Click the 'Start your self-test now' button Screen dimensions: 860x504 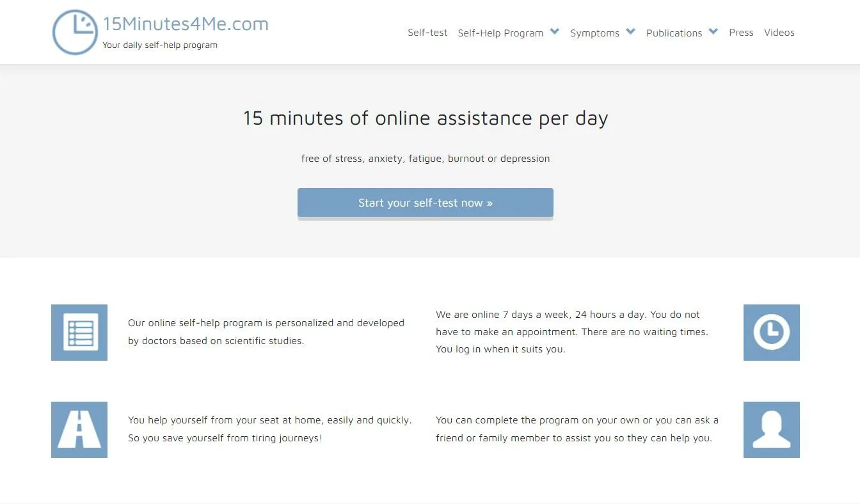click(x=426, y=203)
